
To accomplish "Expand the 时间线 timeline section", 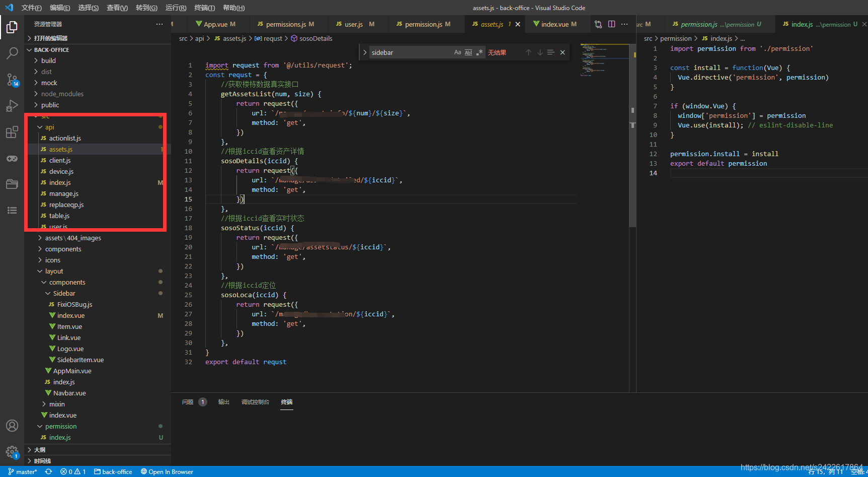I will 98,461.
